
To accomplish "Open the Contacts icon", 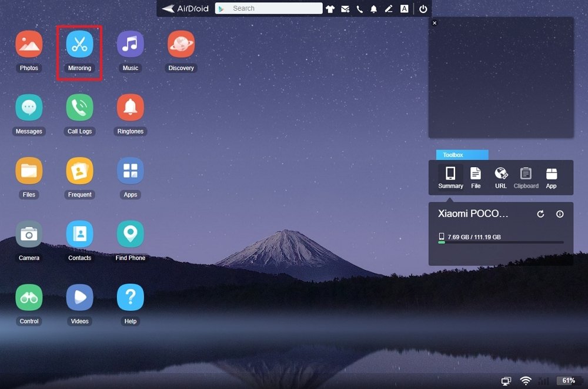I will 79,234.
